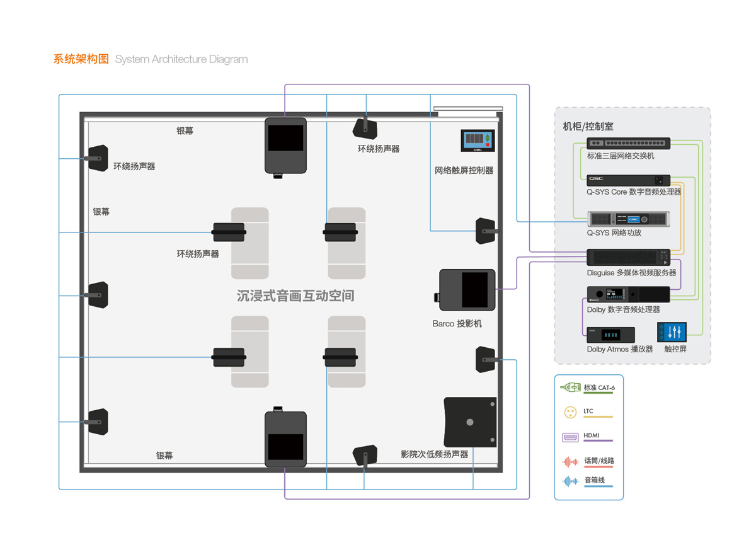Viewport: 756px width, 557px height.
Task: Click the red line under 话筒/线路
Action: tap(598, 468)
